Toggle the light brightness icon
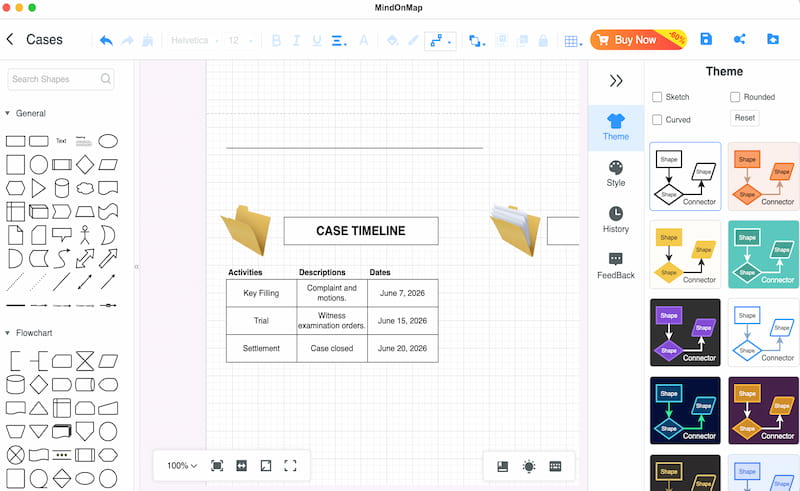 point(529,466)
